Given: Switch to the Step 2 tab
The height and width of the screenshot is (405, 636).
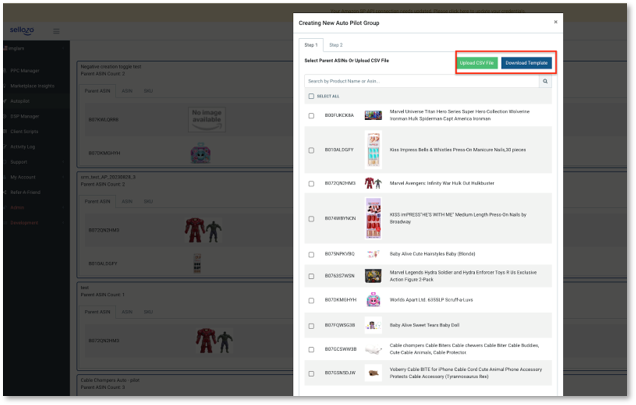Looking at the screenshot, I should click(x=336, y=45).
